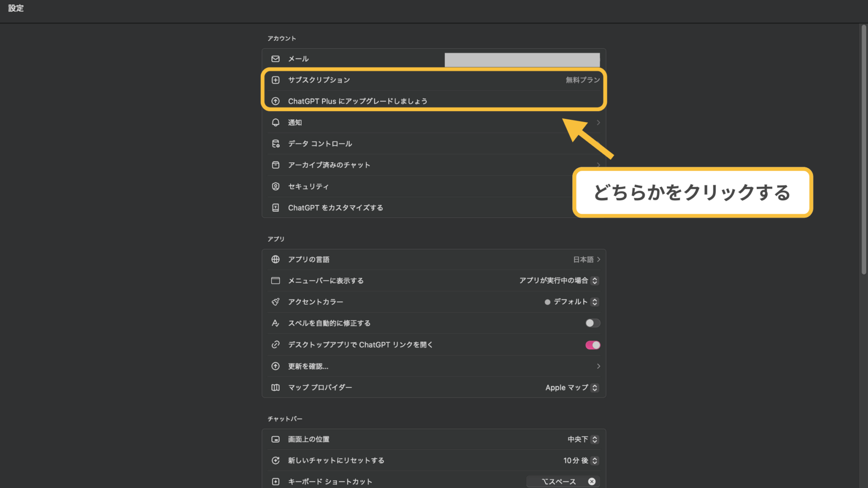Viewport: 868px width, 488px height.
Task: Change 画面上の位置 from 中央下
Action: [x=595, y=439]
